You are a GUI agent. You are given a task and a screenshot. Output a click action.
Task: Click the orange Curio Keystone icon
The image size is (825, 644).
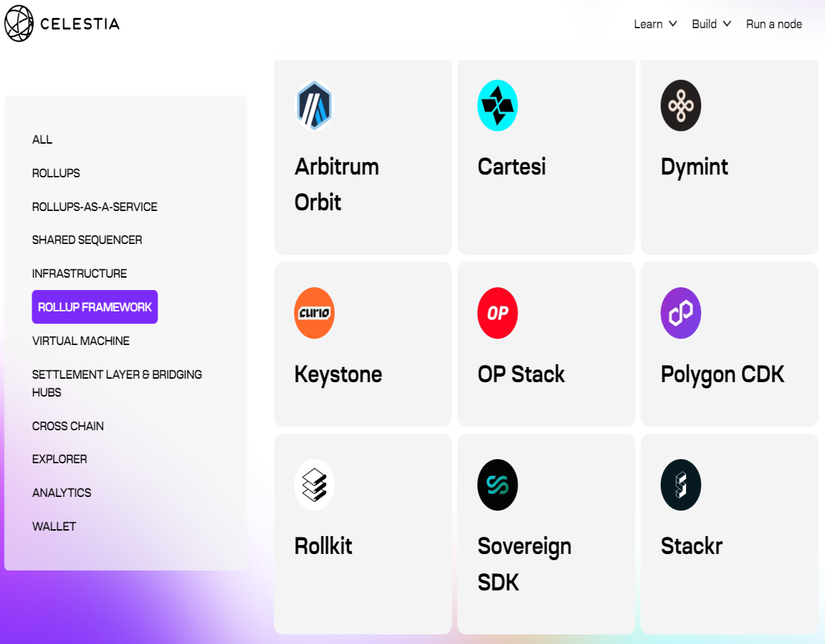click(314, 313)
